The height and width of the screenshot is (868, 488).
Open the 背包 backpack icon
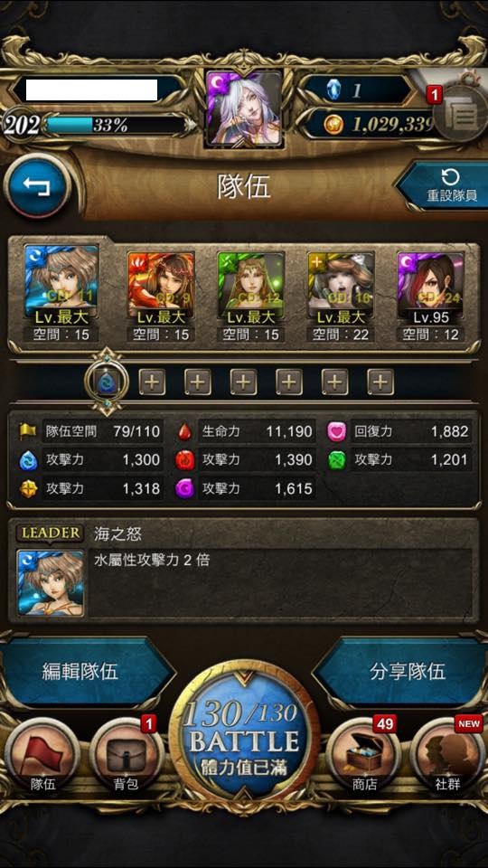click(x=127, y=756)
